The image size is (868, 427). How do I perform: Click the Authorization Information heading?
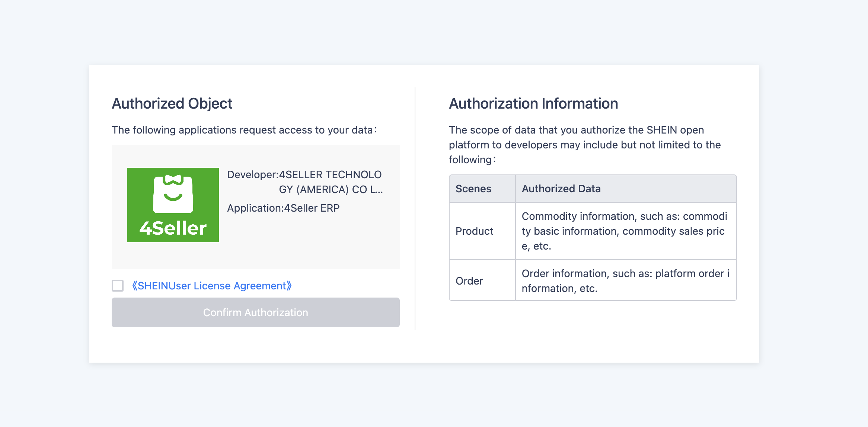(x=533, y=103)
